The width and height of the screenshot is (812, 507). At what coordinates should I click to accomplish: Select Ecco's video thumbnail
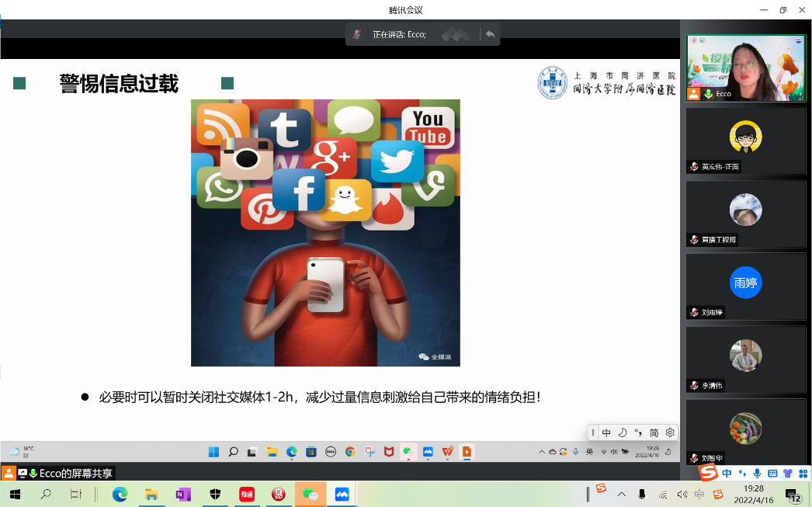click(745, 68)
